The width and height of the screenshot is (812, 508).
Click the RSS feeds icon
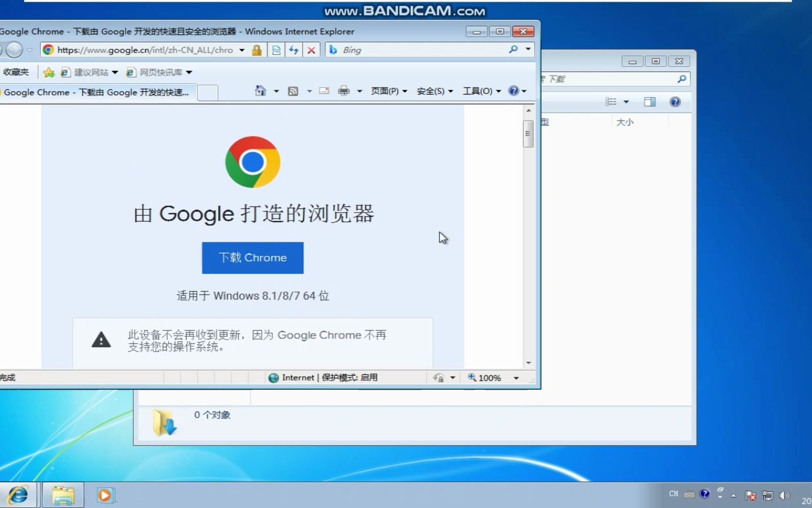[293, 91]
